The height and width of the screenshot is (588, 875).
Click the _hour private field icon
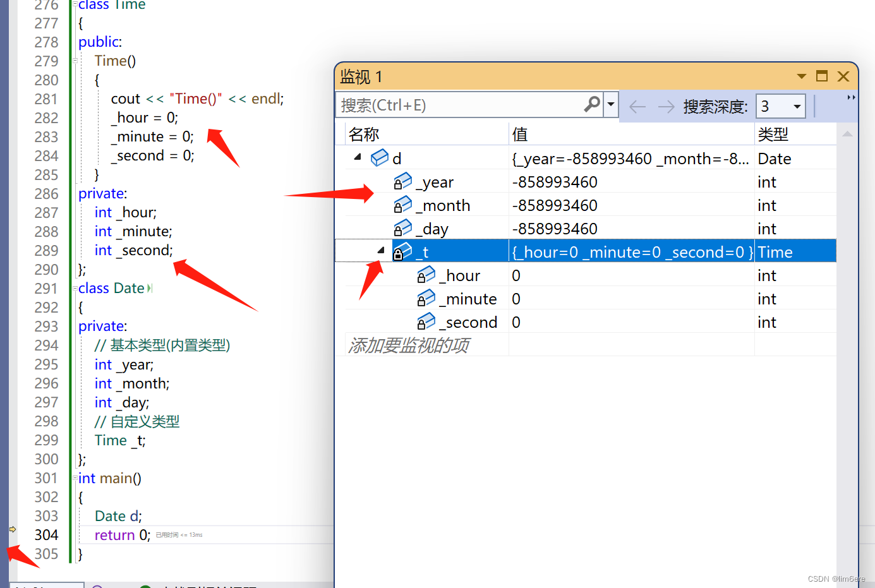pyautogui.click(x=426, y=275)
